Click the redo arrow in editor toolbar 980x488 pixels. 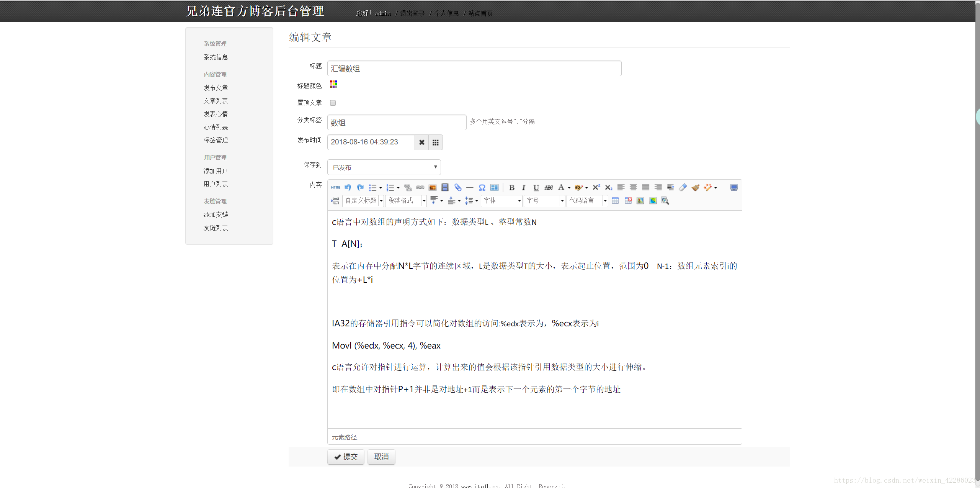(360, 187)
